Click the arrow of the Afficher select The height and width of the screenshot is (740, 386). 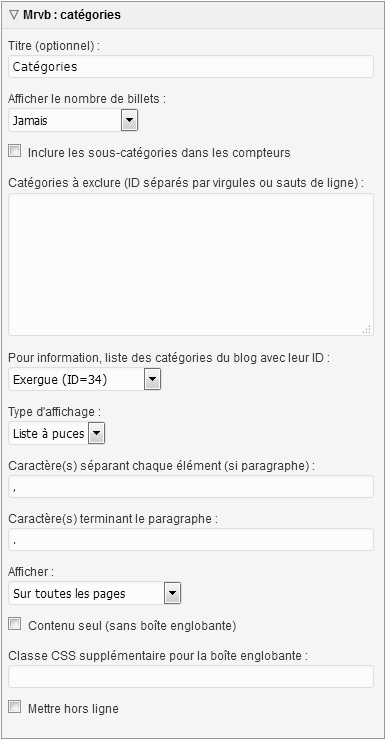tap(172, 593)
